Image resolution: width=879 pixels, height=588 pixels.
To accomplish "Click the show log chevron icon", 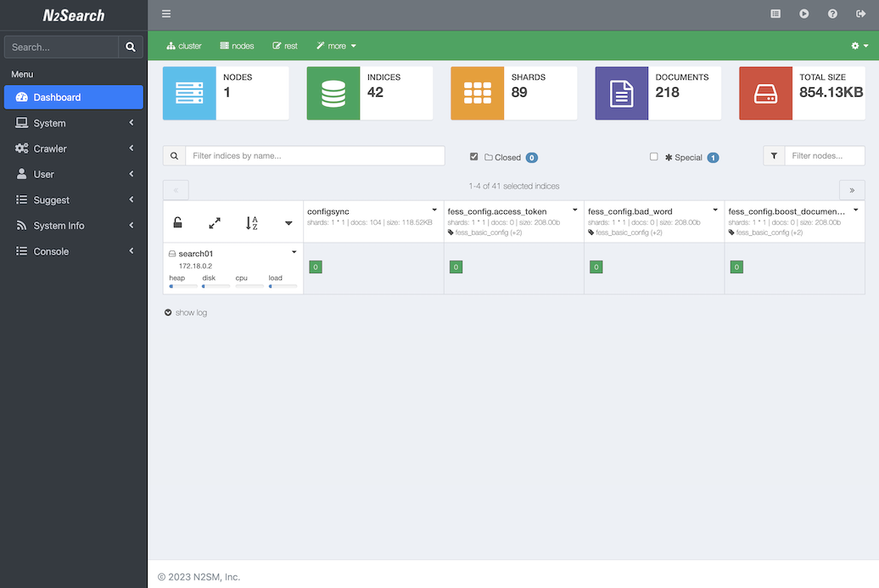I will (168, 313).
